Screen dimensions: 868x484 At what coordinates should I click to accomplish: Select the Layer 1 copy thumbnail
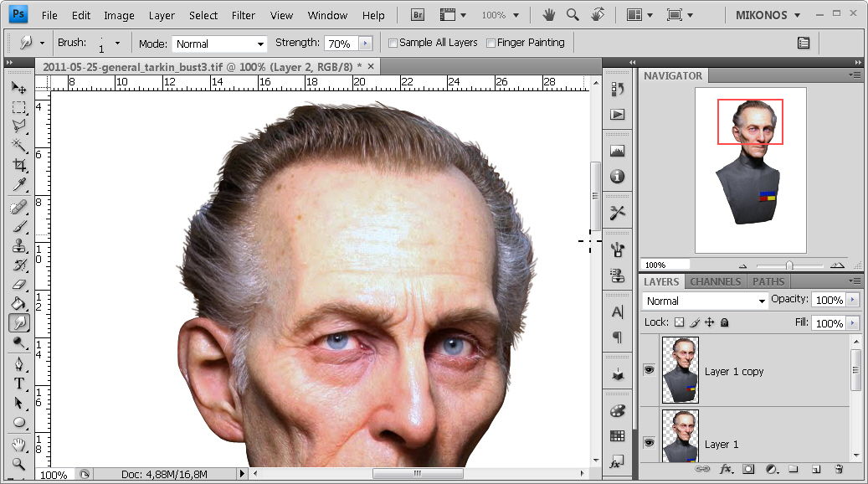[x=681, y=370]
